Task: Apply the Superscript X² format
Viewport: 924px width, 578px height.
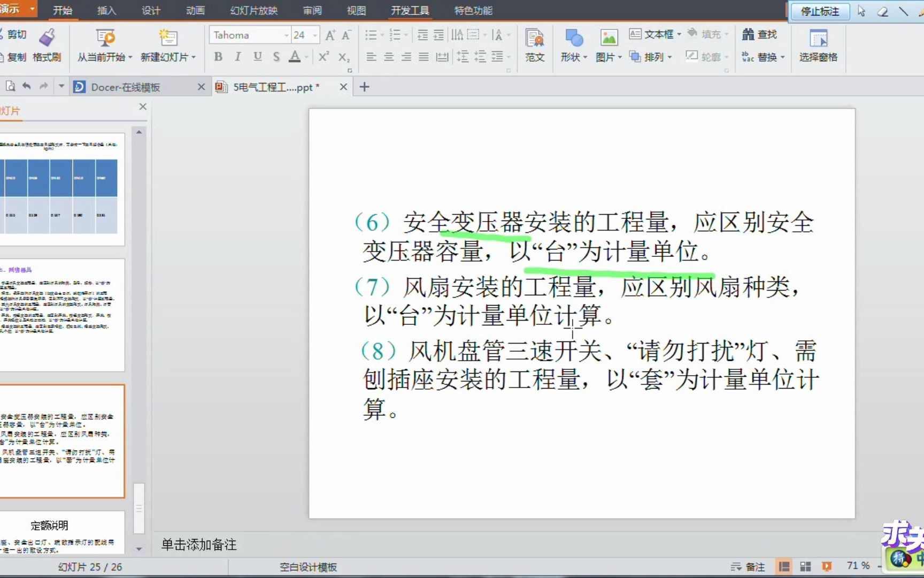Action: pyautogui.click(x=324, y=56)
